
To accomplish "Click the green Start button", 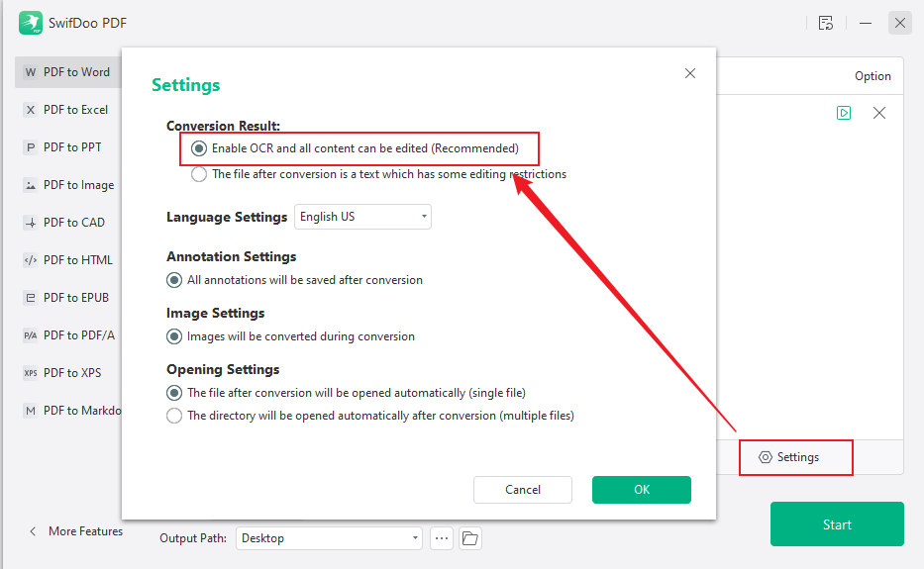I will (837, 524).
